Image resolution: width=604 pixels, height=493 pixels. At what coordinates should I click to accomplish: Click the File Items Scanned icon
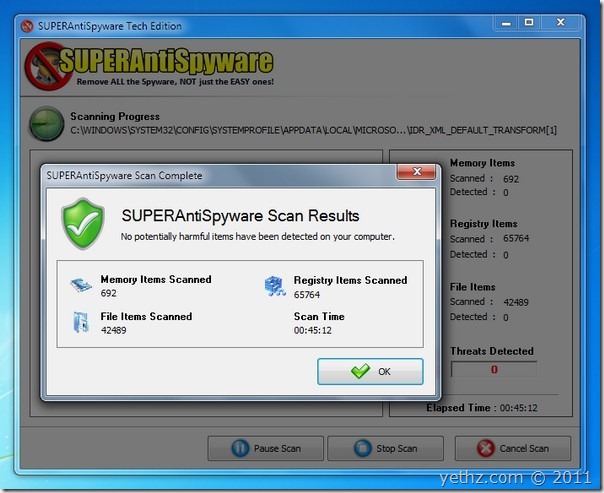[x=80, y=322]
